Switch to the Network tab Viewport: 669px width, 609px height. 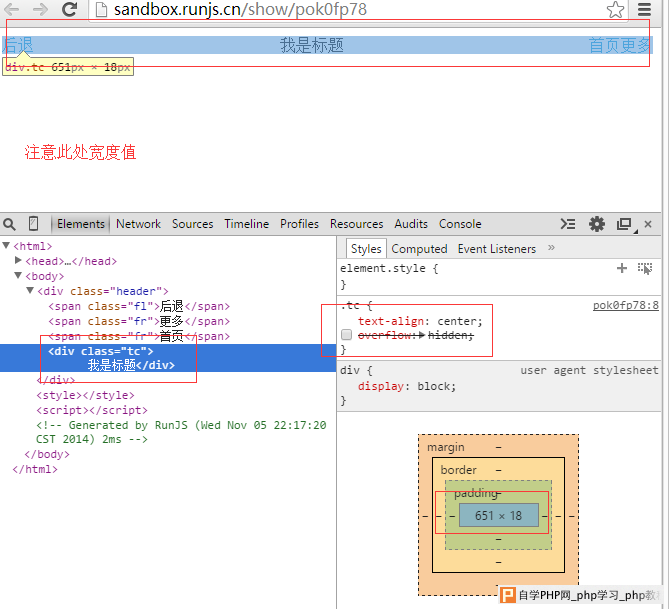138,224
